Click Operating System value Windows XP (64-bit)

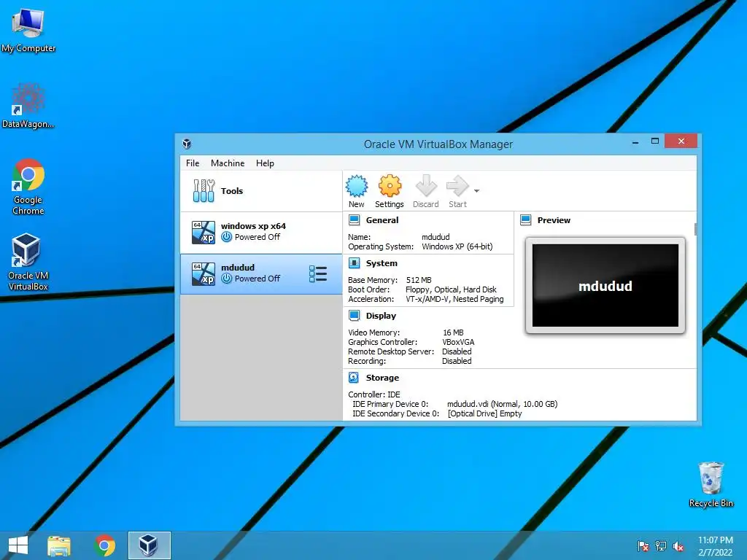[x=457, y=246]
